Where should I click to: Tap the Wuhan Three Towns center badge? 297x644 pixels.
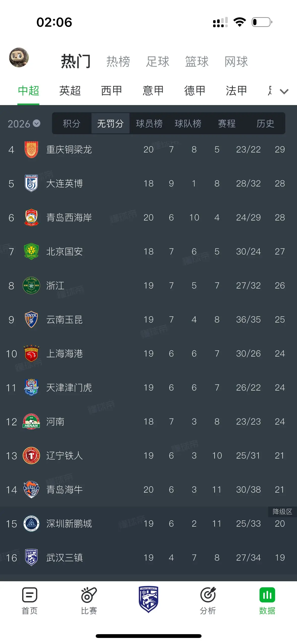148,599
